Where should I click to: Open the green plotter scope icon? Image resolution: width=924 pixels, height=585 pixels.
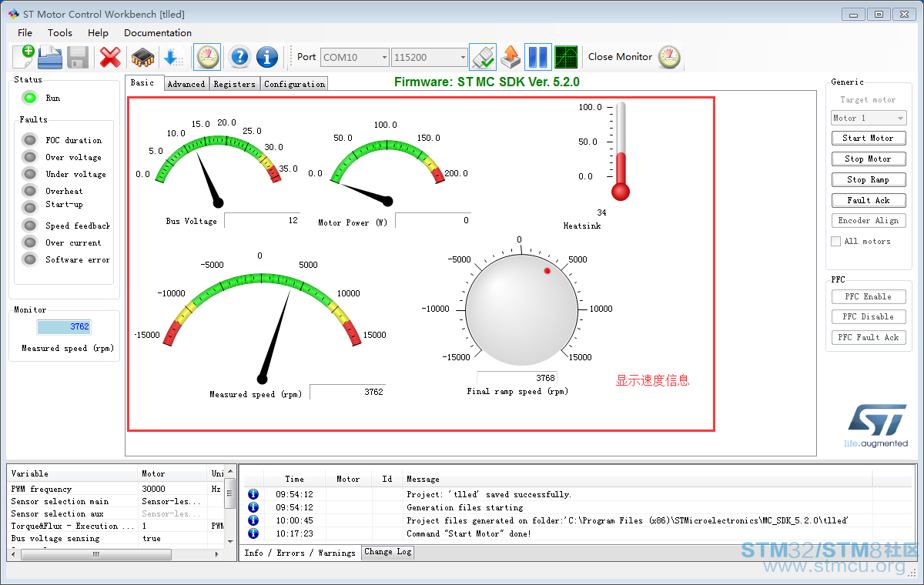tap(566, 57)
